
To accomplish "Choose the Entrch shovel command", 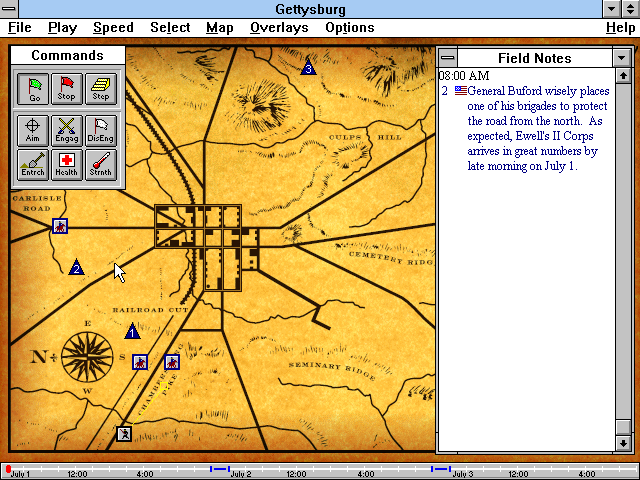I will (33, 165).
